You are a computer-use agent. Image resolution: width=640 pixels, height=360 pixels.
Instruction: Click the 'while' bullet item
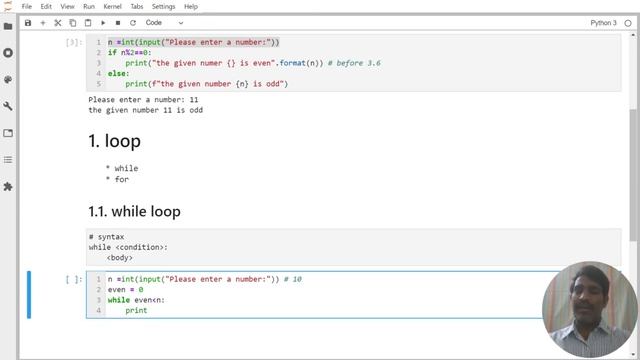126,168
